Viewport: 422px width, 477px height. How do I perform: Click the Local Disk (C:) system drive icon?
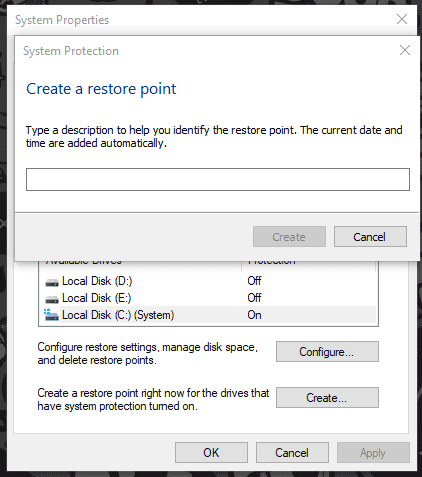tap(51, 315)
